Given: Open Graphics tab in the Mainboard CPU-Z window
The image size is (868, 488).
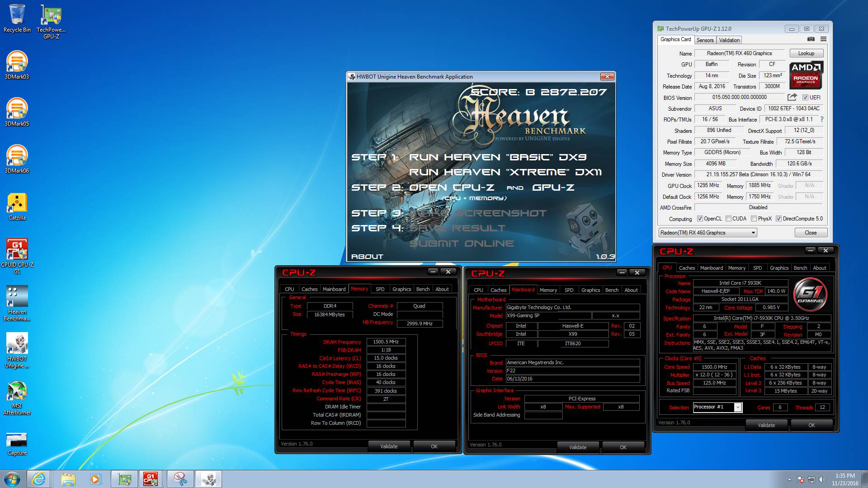Looking at the screenshot, I should coord(590,290).
